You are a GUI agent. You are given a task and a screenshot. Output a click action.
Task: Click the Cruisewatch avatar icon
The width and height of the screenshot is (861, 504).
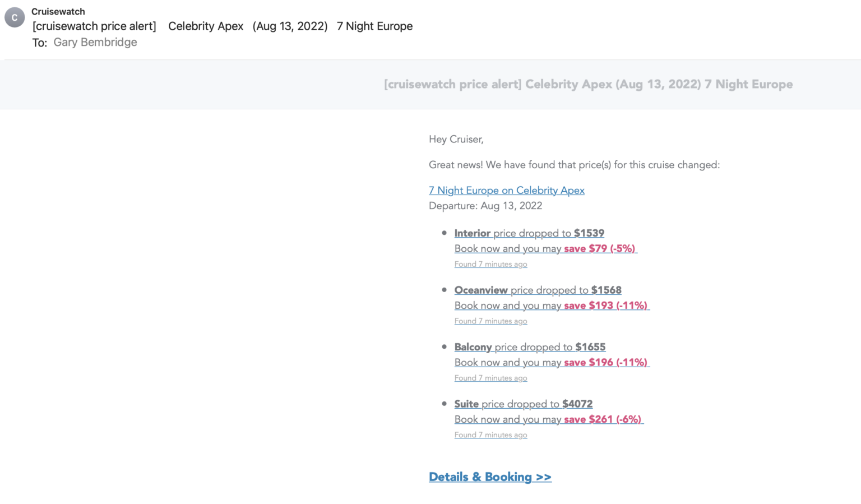(x=14, y=16)
